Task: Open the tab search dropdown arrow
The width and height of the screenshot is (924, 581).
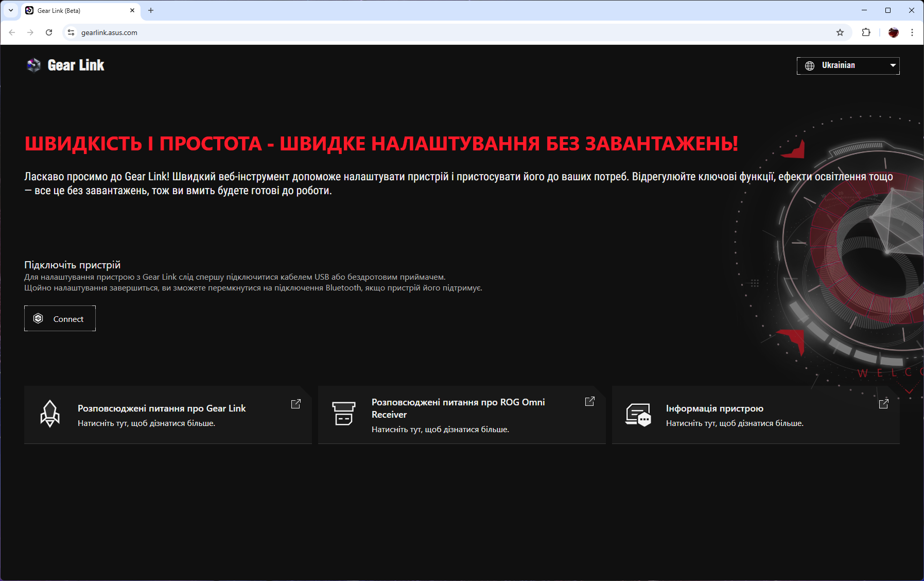Action: (x=11, y=10)
